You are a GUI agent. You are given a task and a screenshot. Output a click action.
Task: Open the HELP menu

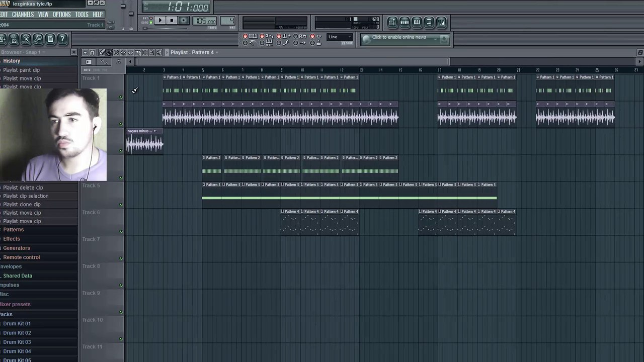tap(98, 15)
